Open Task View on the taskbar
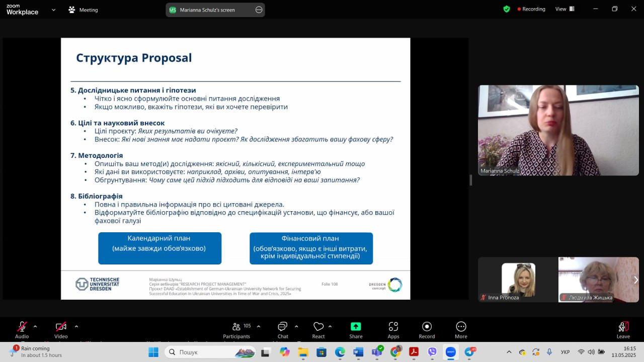 click(x=265, y=352)
